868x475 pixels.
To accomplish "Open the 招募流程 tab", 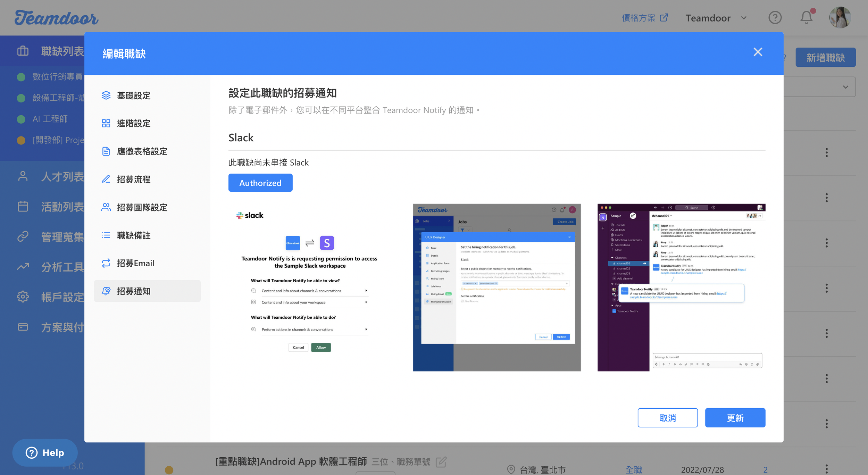I will pyautogui.click(x=147, y=179).
